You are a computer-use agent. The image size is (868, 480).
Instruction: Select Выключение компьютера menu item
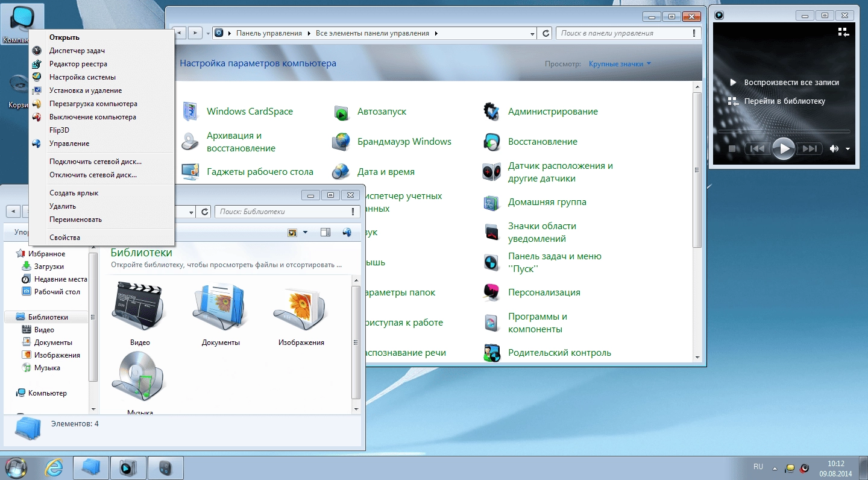[x=101, y=117]
